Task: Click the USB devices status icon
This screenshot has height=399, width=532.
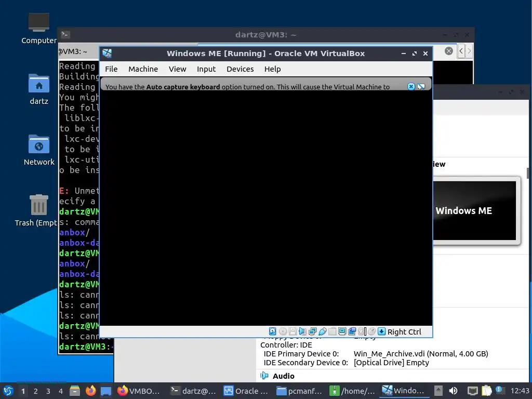Action: pyautogui.click(x=322, y=331)
